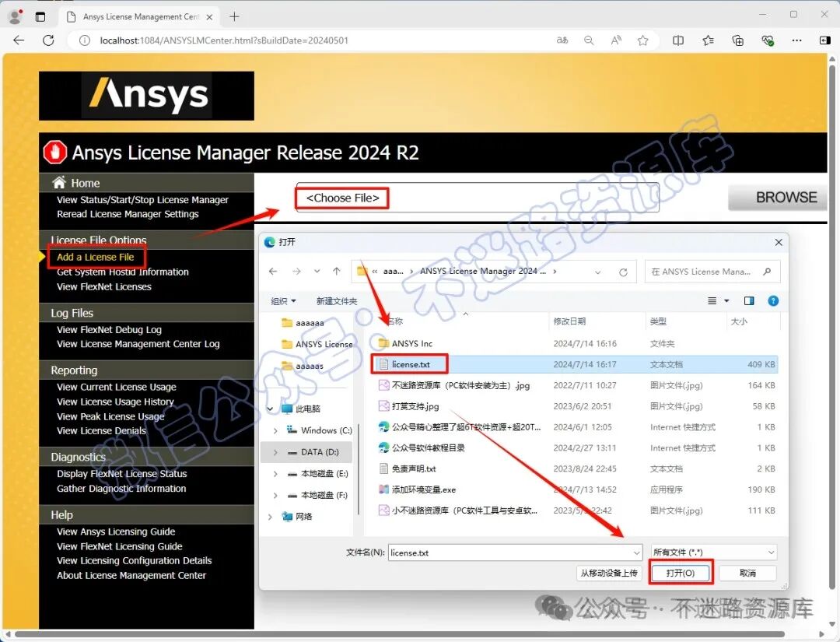Viewport: 840px width, 642px height.
Task: Select Add a License File menu item
Action: point(96,258)
